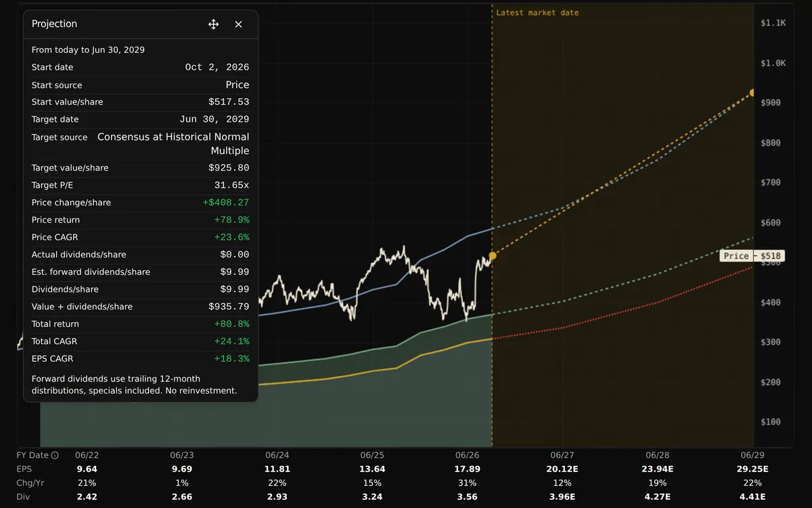The height and width of the screenshot is (508, 812).
Task: Click the 'Latest market date' label
Action: (537, 13)
